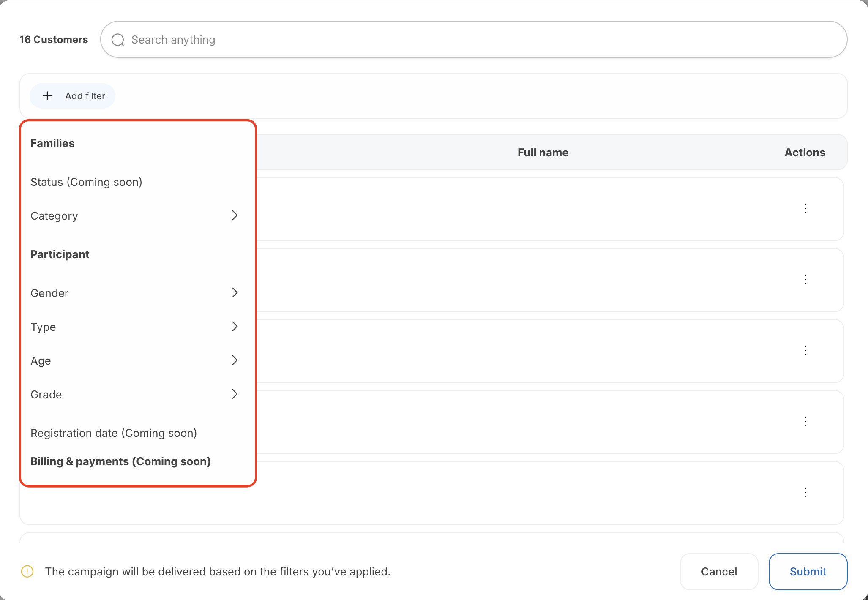
Task: Select Registration date (Coming soon) entry
Action: point(114,433)
